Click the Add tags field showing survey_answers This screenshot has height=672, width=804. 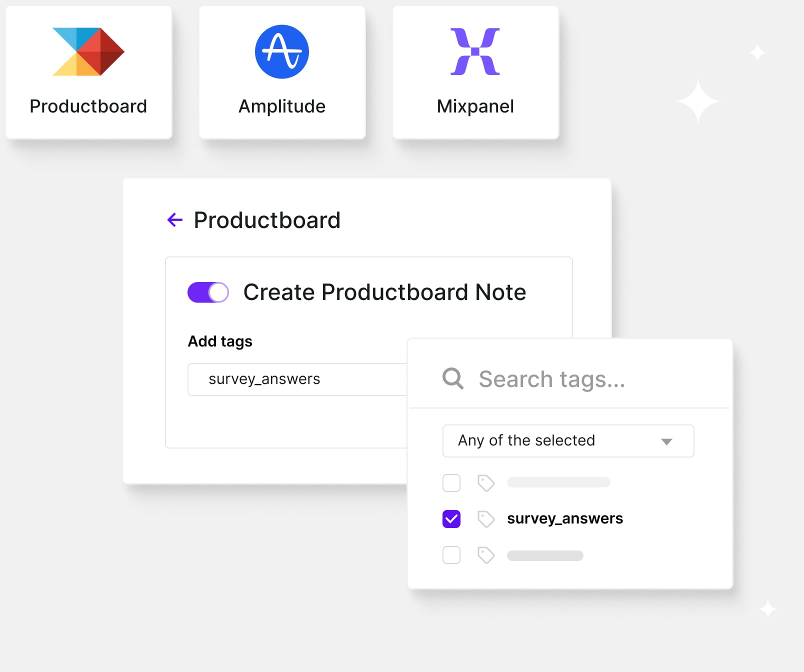pyautogui.click(x=298, y=379)
